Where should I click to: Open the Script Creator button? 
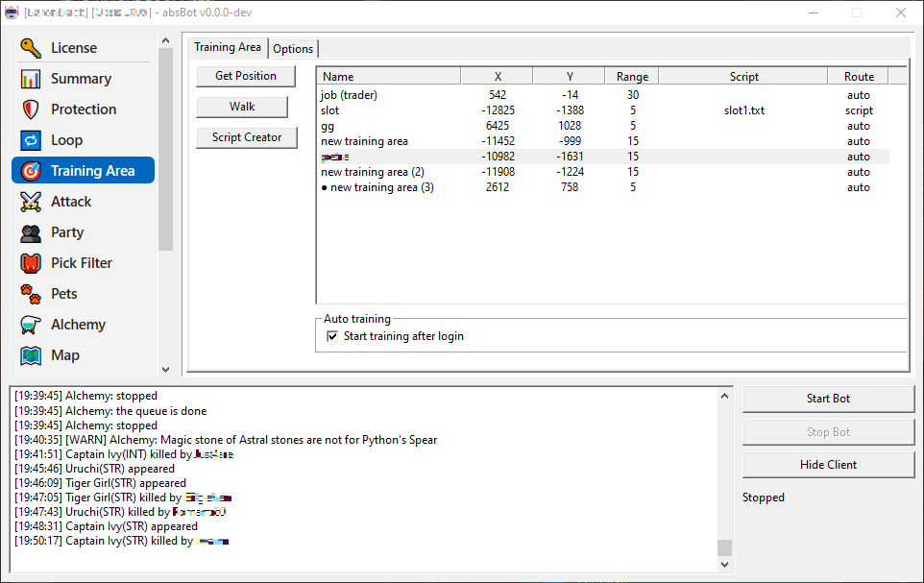(247, 137)
